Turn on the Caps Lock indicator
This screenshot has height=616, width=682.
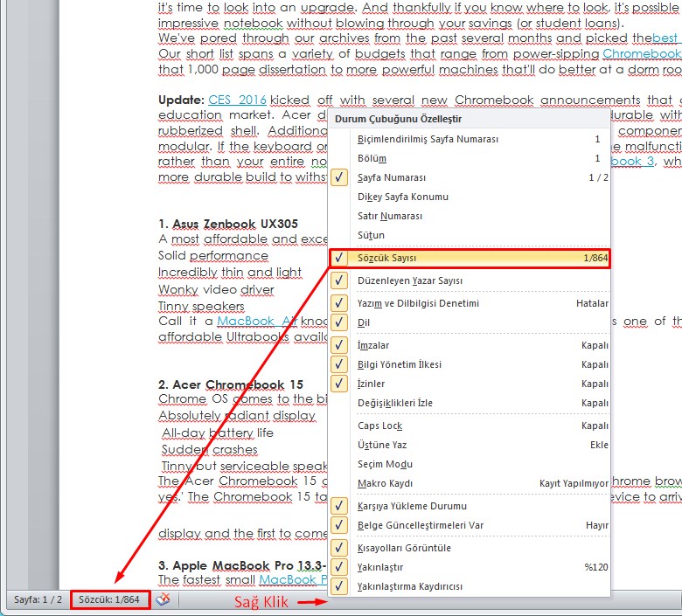379,426
